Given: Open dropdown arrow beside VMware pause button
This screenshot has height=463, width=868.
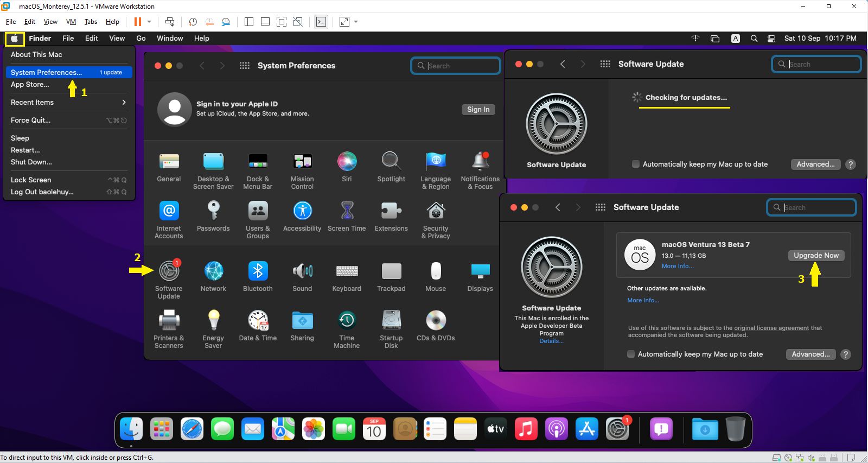Looking at the screenshot, I should point(149,22).
